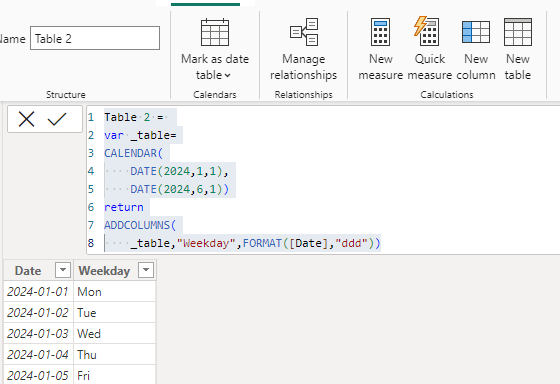
Task: Place cursor on DATE(2024,6,1) line
Action: (179, 189)
